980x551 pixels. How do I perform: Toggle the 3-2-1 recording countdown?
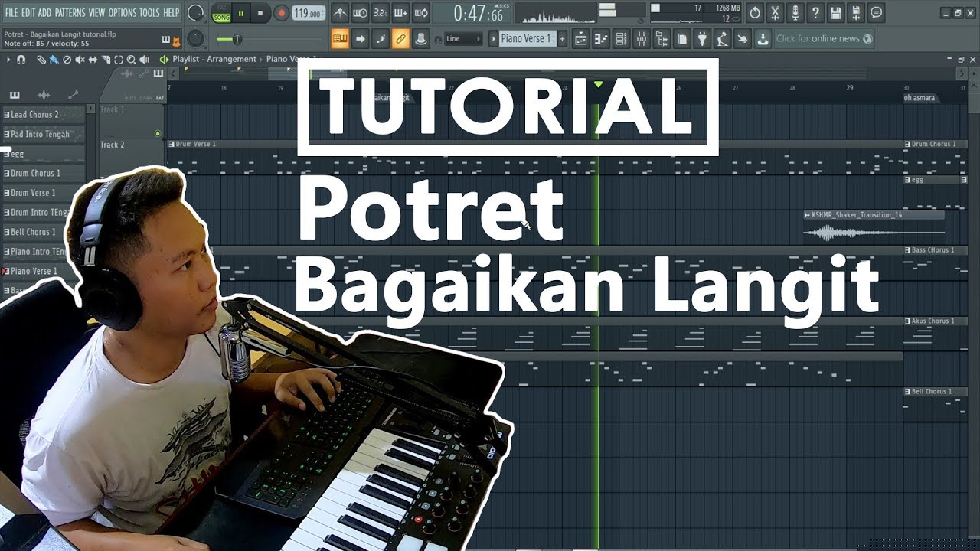click(x=380, y=13)
